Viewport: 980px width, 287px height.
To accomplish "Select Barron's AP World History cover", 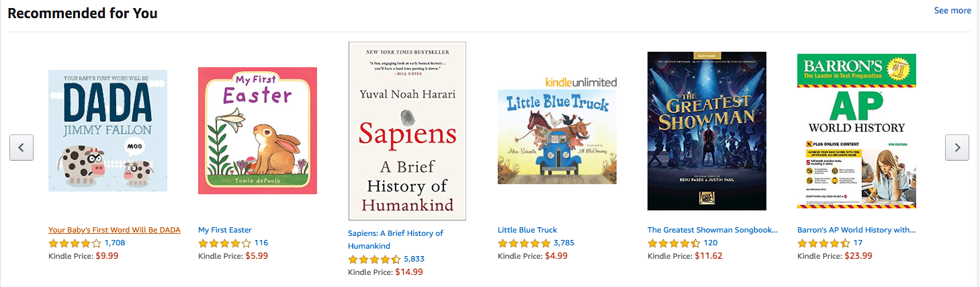I will 856,131.
